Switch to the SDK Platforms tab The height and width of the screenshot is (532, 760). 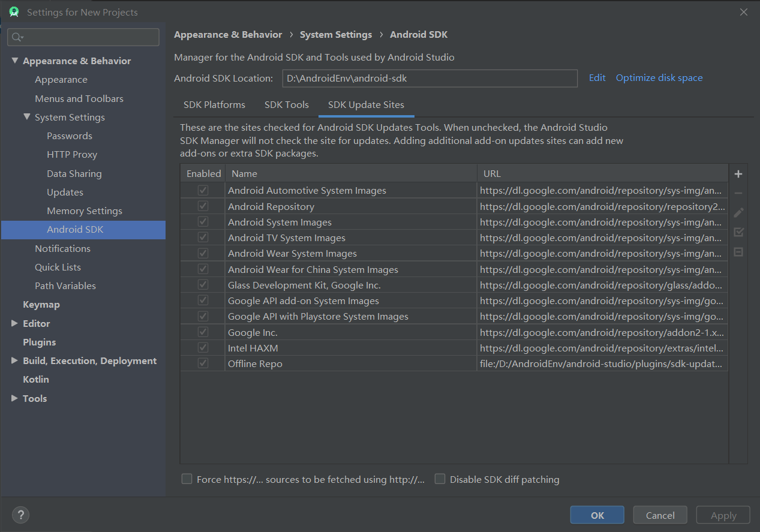[x=214, y=105]
